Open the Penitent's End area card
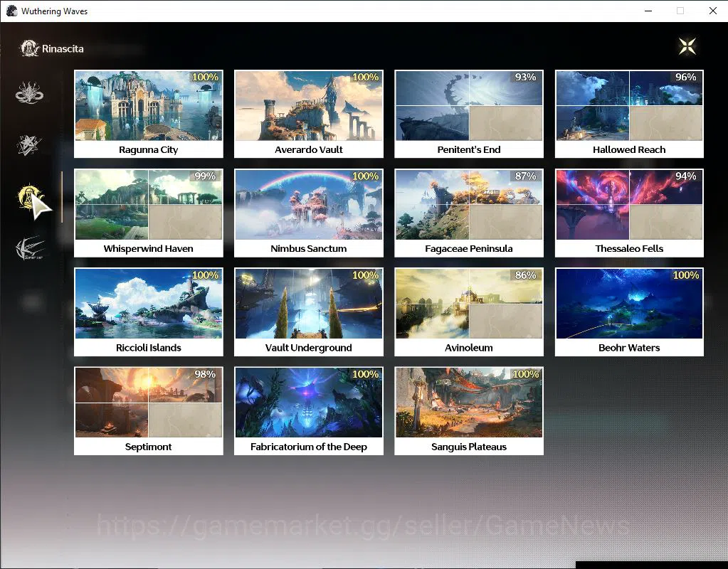This screenshot has width=728, height=569. [469, 115]
